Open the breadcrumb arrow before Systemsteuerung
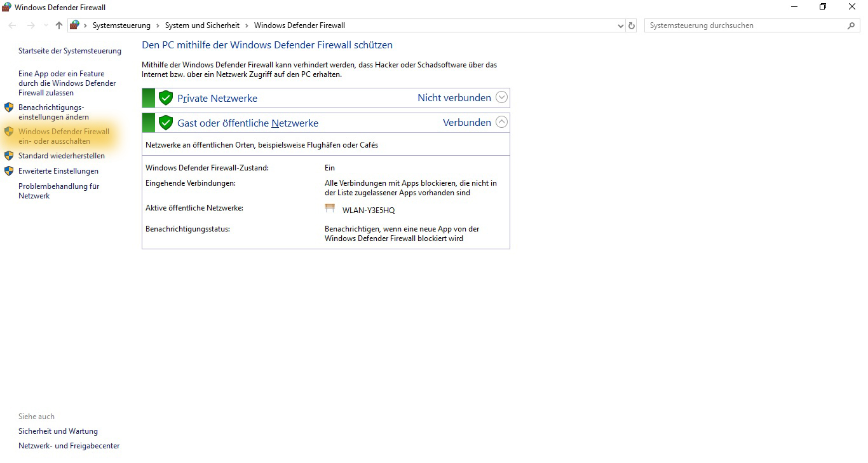The height and width of the screenshot is (463, 868). [86, 25]
